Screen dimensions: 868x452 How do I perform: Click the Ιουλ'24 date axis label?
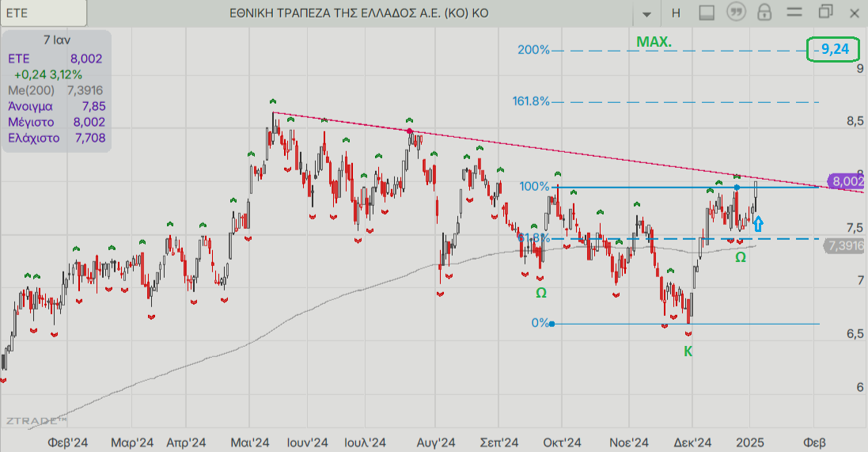coord(365,443)
